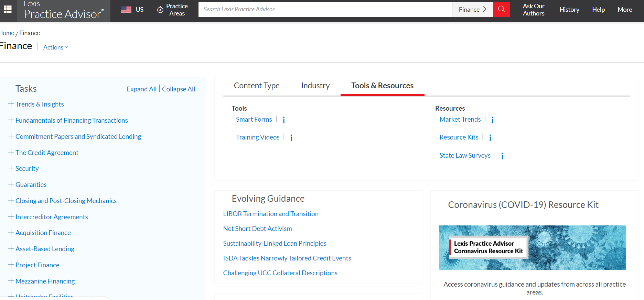Image resolution: width=644 pixels, height=300 pixels.
Task: Open Market Trends link
Action: [460, 119]
